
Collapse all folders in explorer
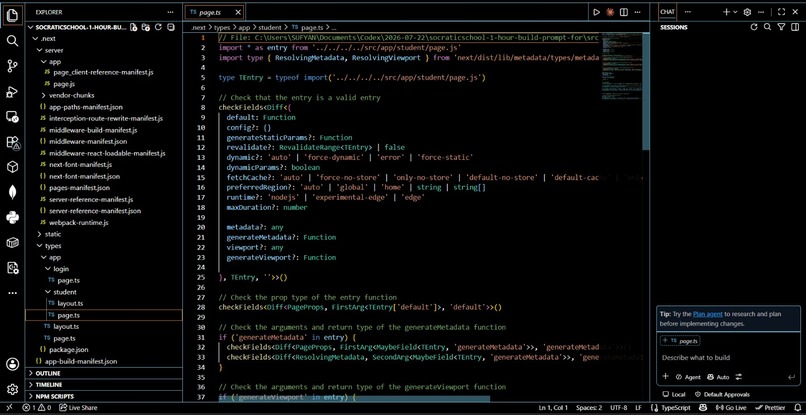[x=171, y=27]
